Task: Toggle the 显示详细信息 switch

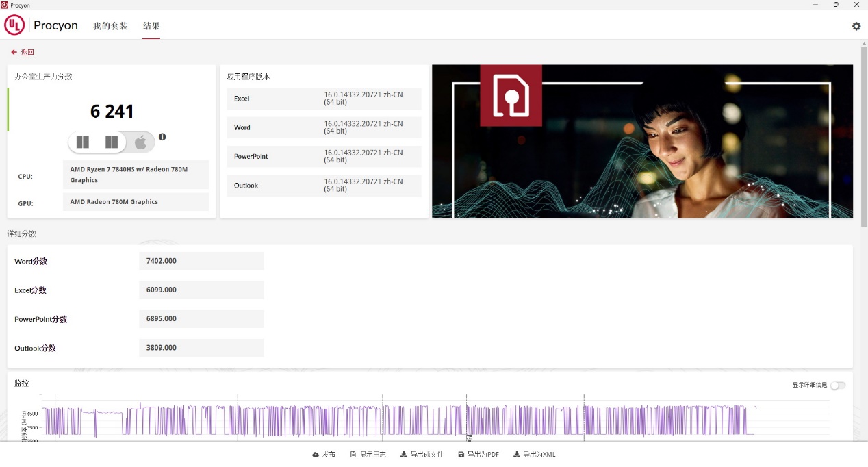Action: (838, 386)
